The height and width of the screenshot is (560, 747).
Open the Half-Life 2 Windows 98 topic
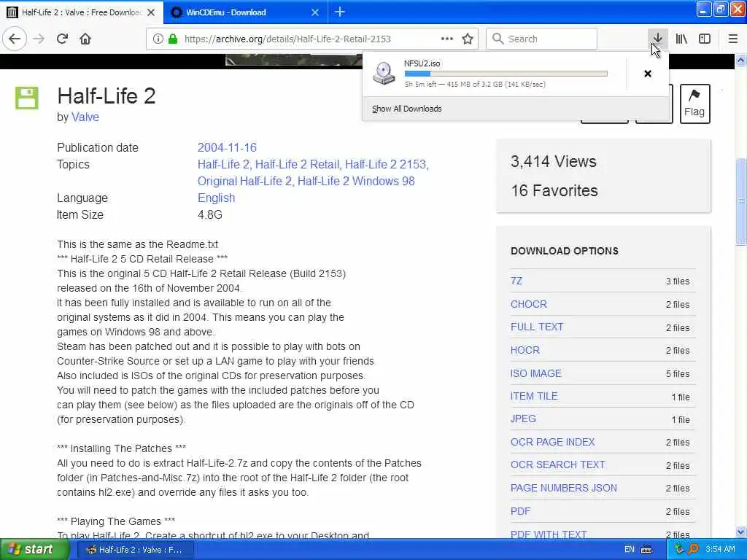click(356, 182)
